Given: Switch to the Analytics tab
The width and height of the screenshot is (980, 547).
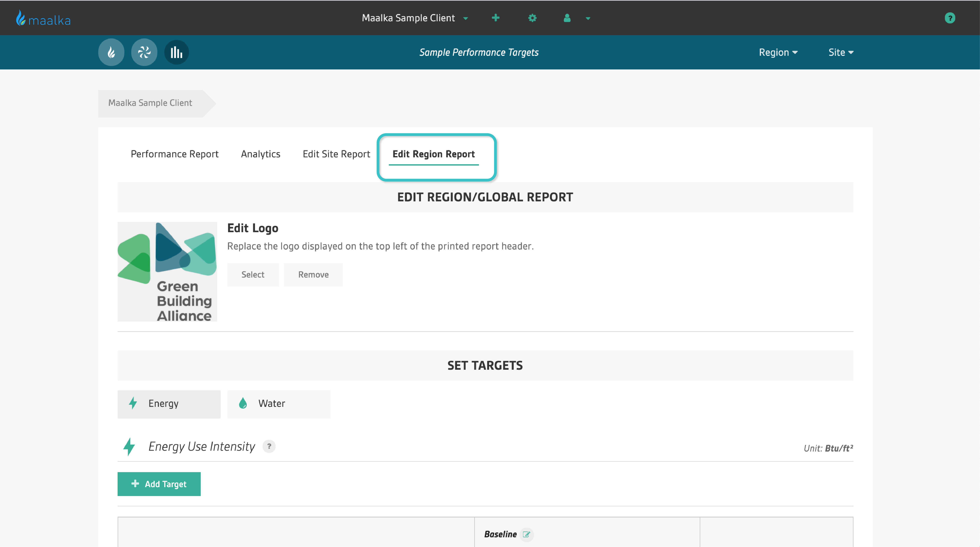Looking at the screenshot, I should coord(261,154).
